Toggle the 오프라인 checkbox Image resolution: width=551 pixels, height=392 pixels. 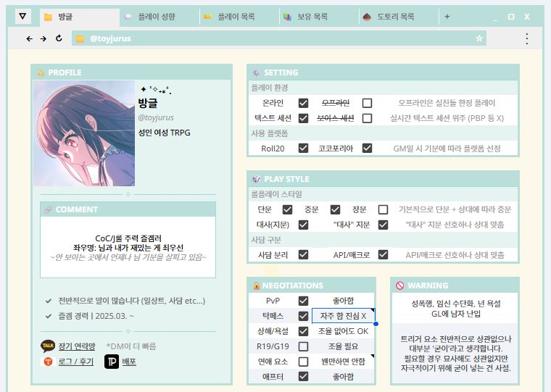(367, 103)
